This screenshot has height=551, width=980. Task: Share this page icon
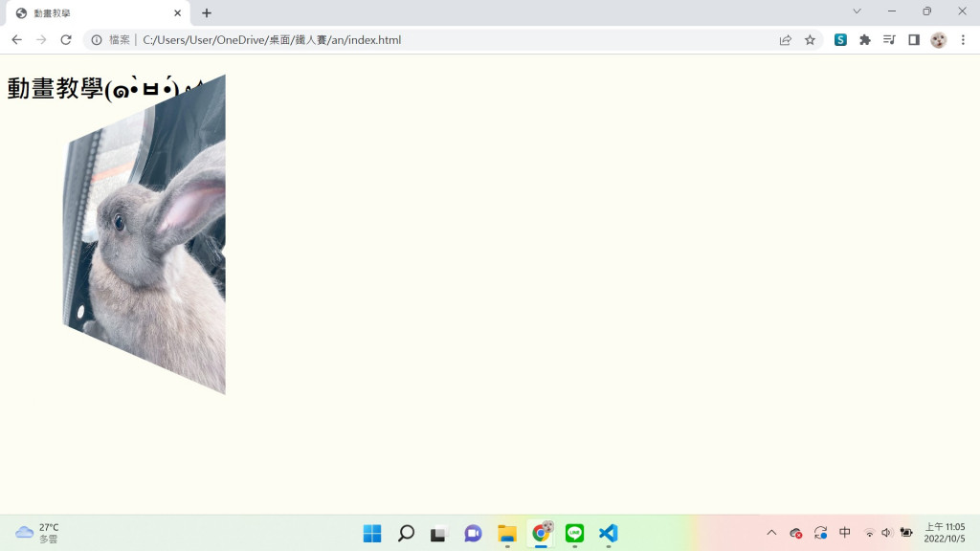tap(786, 40)
